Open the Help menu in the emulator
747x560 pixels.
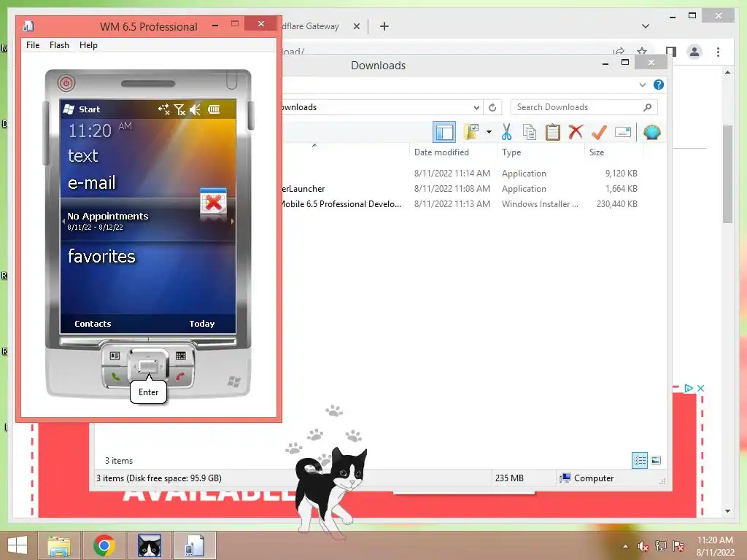pos(88,45)
